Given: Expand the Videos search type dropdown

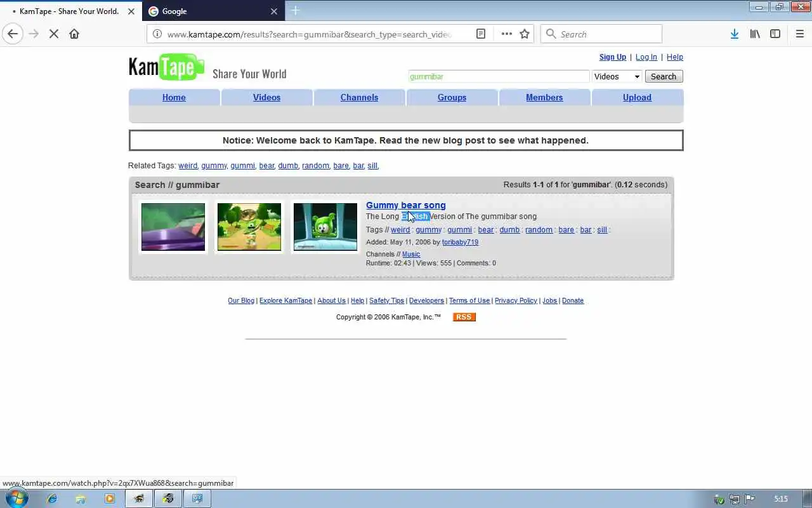Looking at the screenshot, I should 617,76.
